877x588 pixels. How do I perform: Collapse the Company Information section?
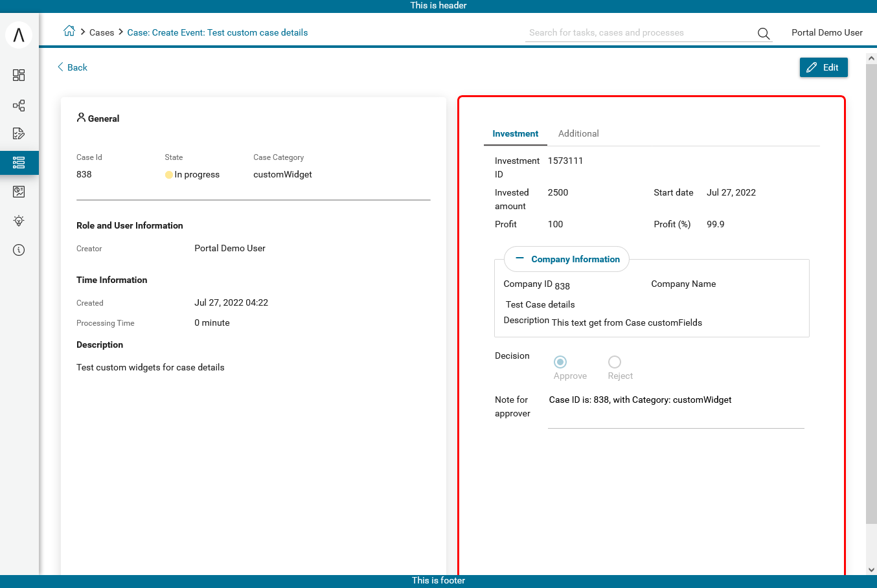click(567, 259)
